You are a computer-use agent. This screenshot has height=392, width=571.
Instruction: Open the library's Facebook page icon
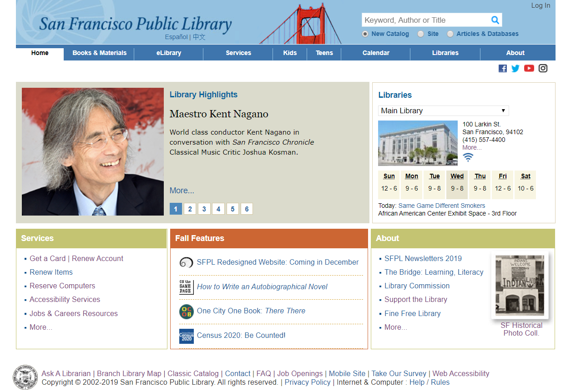click(x=503, y=68)
